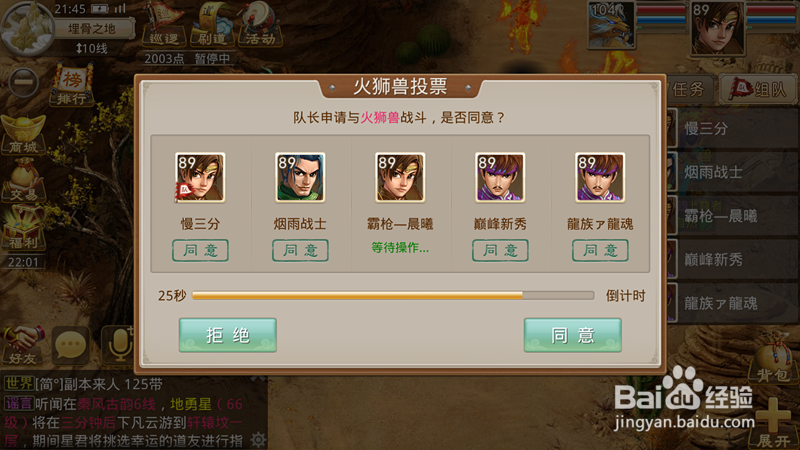The image size is (800, 450).
Task: Open the 刷道 icon
Action: (212, 24)
